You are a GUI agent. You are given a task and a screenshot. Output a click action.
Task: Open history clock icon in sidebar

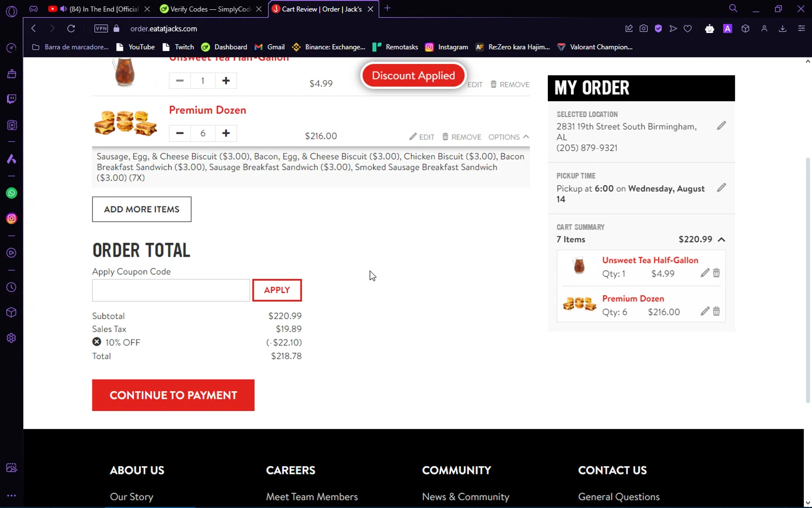(11, 288)
